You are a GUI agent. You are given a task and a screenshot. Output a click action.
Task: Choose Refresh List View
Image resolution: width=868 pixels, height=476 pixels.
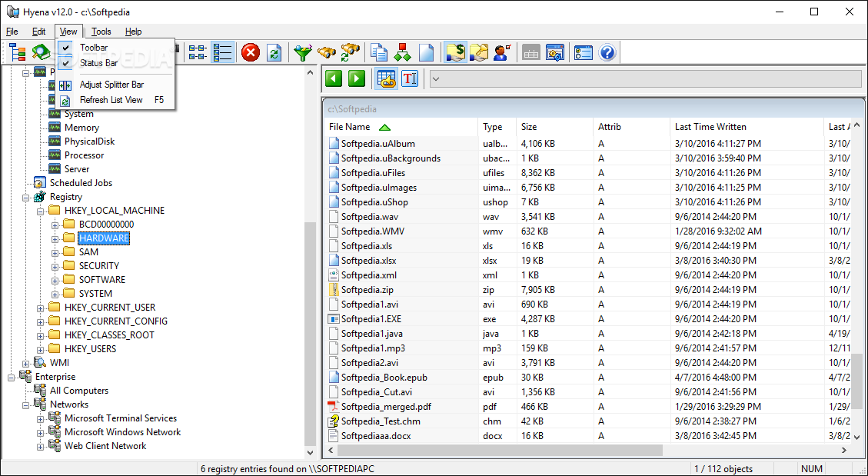(116, 100)
